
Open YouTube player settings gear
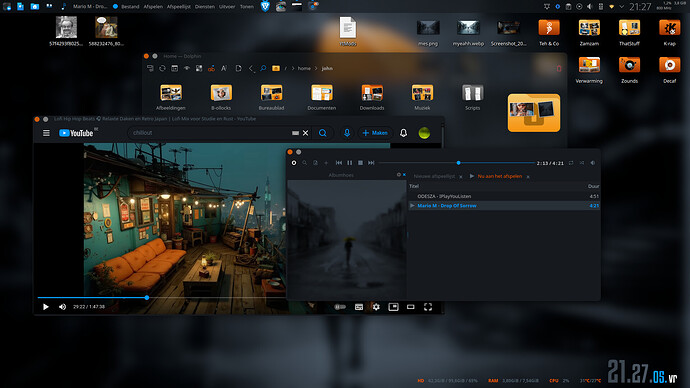tap(376, 307)
